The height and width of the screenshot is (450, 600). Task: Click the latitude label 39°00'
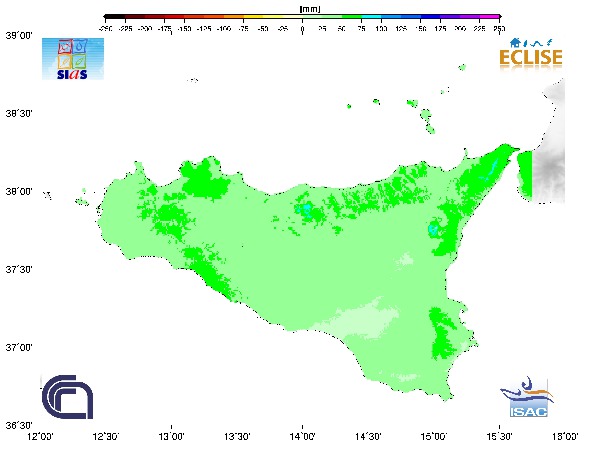19,36
